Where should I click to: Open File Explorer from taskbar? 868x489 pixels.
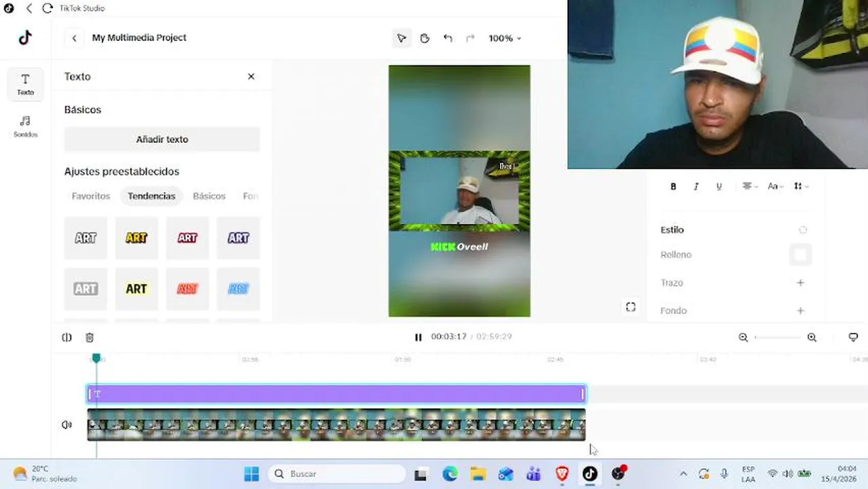click(478, 474)
